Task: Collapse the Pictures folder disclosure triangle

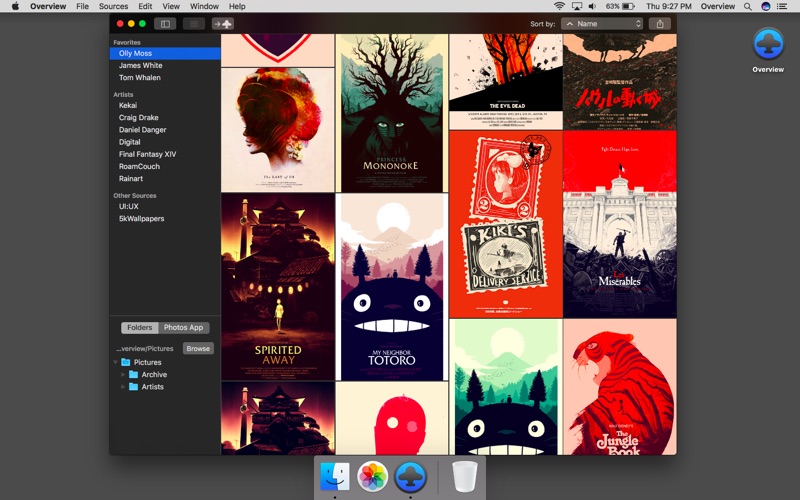Action: tap(115, 362)
